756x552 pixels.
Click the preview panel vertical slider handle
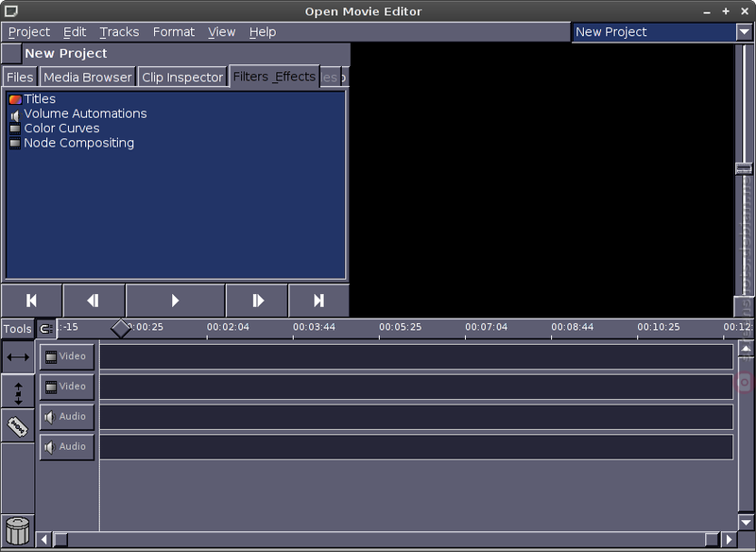(744, 168)
